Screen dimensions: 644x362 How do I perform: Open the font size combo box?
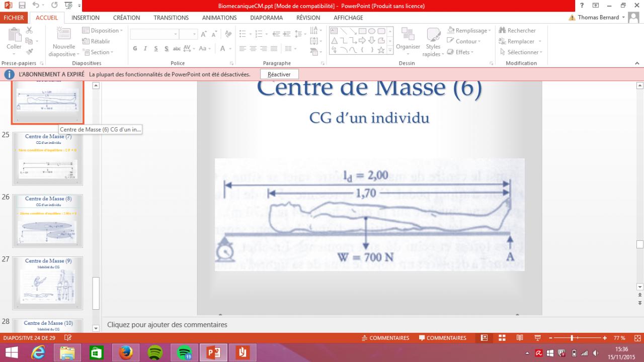(x=188, y=34)
